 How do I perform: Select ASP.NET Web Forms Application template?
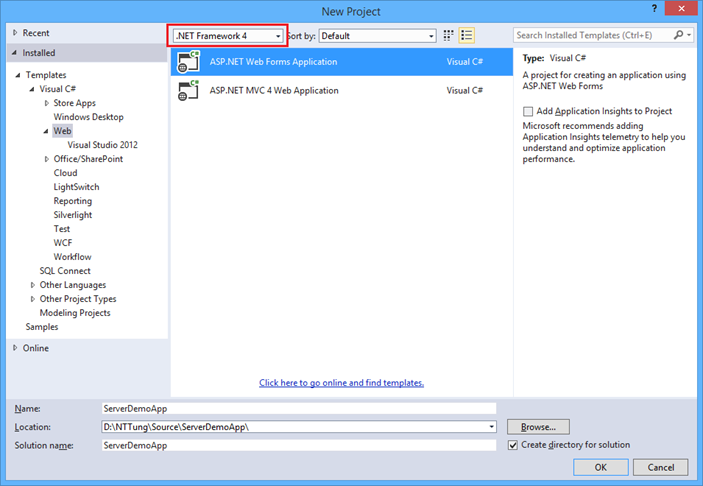[x=342, y=62]
